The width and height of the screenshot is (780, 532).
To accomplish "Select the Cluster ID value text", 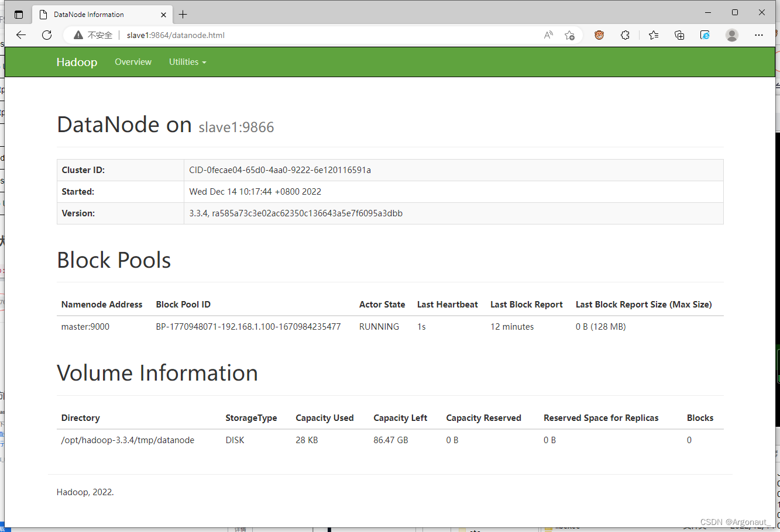I will click(x=280, y=170).
